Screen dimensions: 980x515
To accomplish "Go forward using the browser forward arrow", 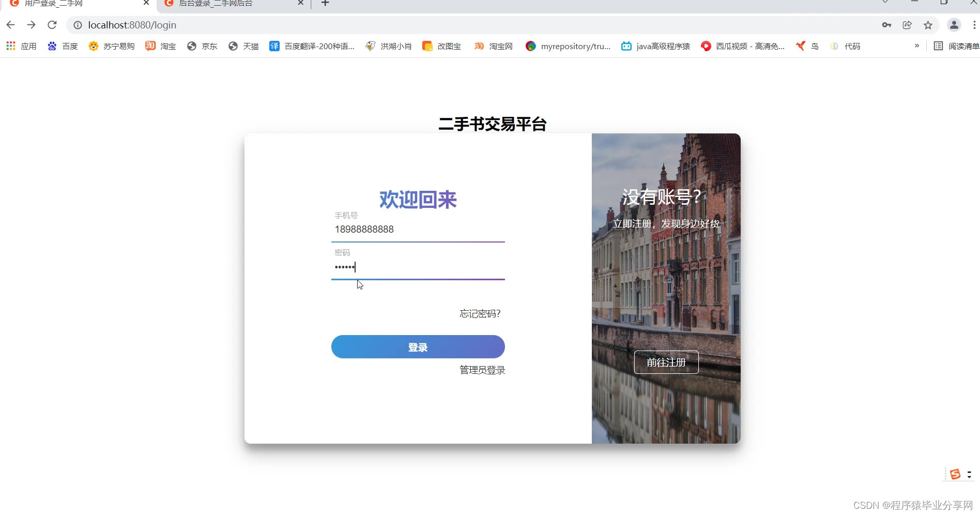I will click(x=31, y=25).
